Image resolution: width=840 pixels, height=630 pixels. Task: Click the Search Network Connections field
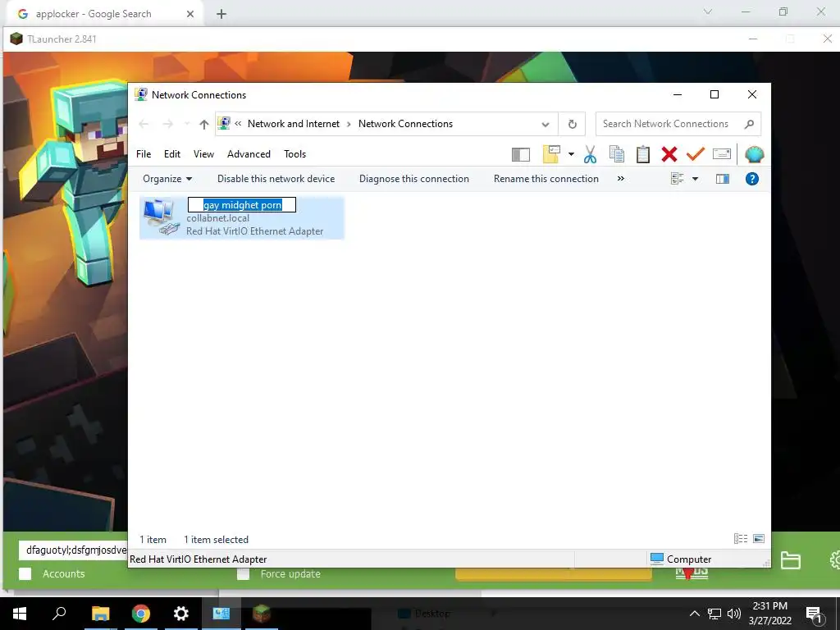coord(678,125)
